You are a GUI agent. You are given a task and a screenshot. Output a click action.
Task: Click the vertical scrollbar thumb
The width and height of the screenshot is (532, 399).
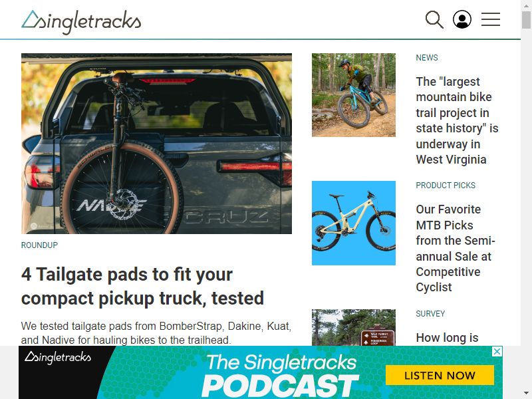click(526, 20)
